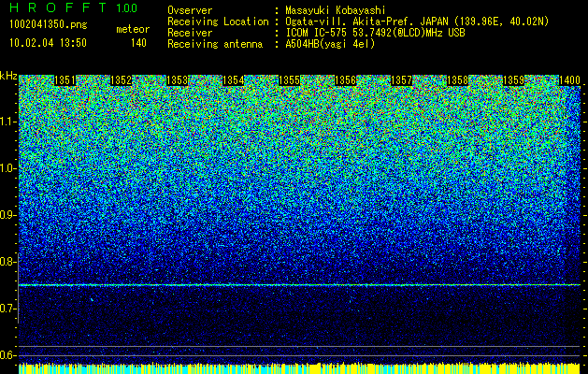Click the 1359 time marker
This screenshot has width=588, height=374.
[x=513, y=80]
